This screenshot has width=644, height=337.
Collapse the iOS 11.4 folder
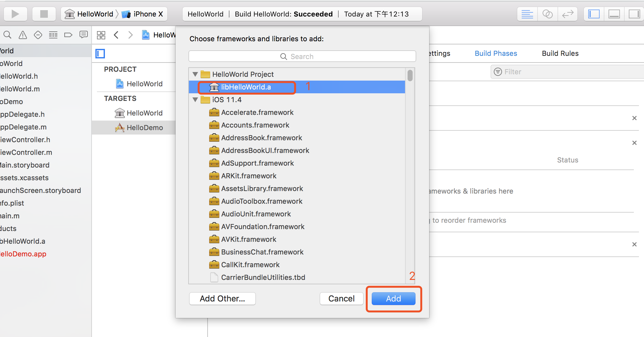pyautogui.click(x=195, y=100)
